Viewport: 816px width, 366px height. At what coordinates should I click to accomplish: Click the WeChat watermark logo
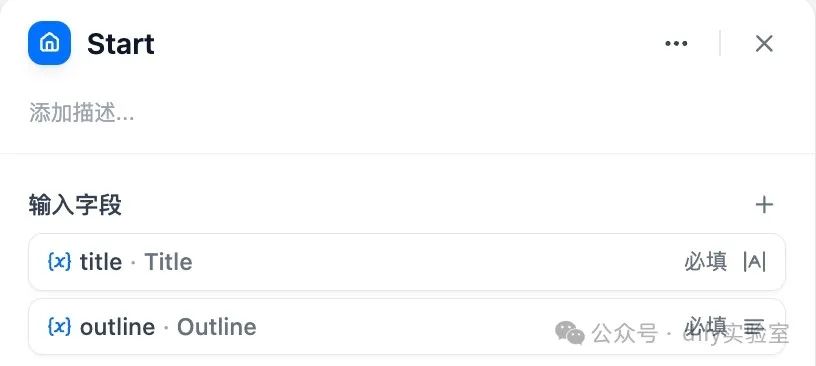[570, 333]
